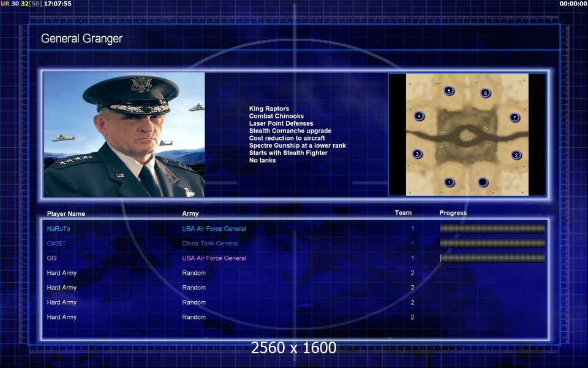Click NaRuTo's USA Air Force General army

click(x=214, y=228)
